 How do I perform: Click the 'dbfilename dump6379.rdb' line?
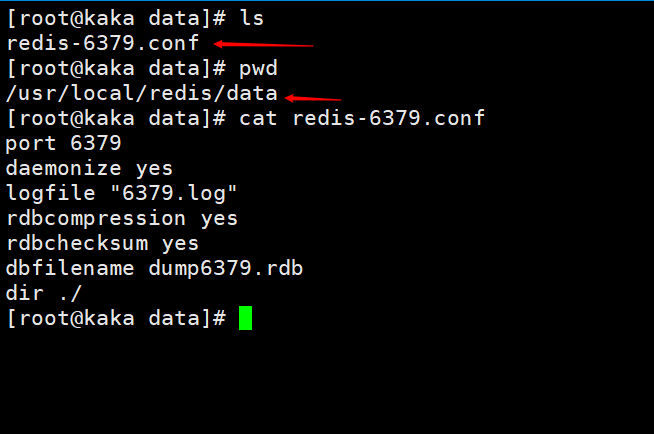[154, 268]
